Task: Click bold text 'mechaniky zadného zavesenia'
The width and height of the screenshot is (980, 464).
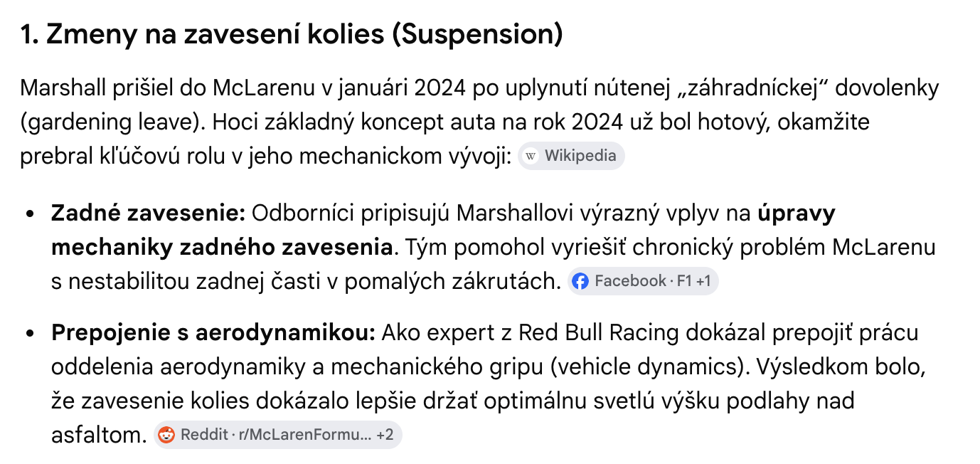Action: (222, 247)
